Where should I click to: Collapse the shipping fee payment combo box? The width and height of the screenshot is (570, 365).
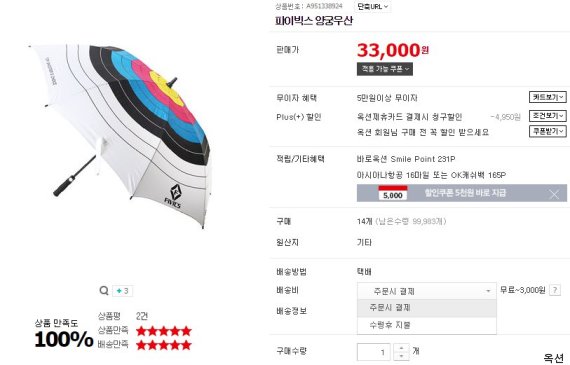tap(427, 291)
